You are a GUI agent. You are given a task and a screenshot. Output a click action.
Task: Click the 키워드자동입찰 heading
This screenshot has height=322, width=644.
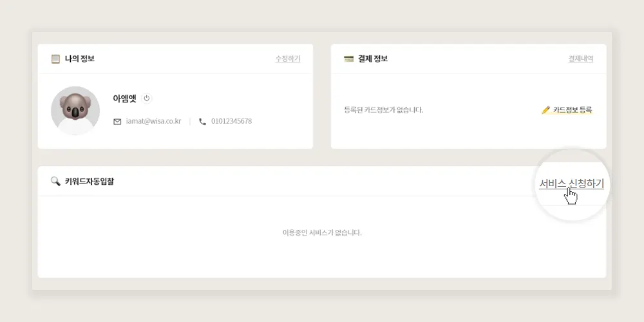pyautogui.click(x=89, y=181)
